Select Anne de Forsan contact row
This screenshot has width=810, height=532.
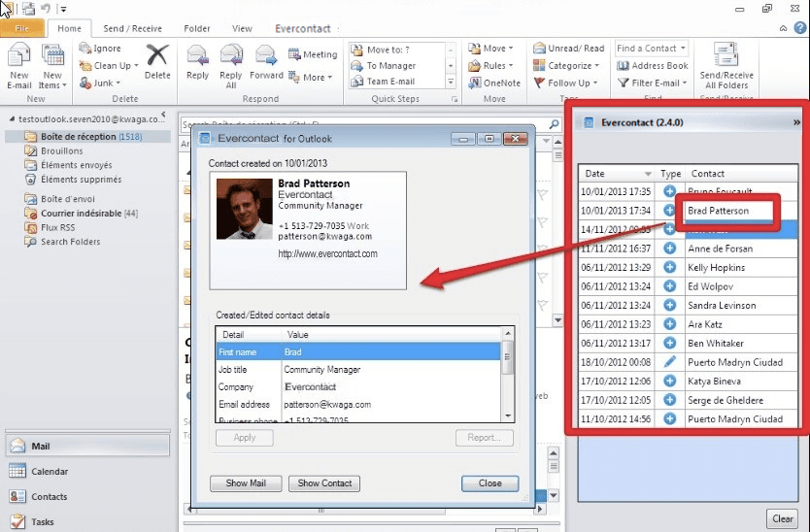click(x=689, y=249)
